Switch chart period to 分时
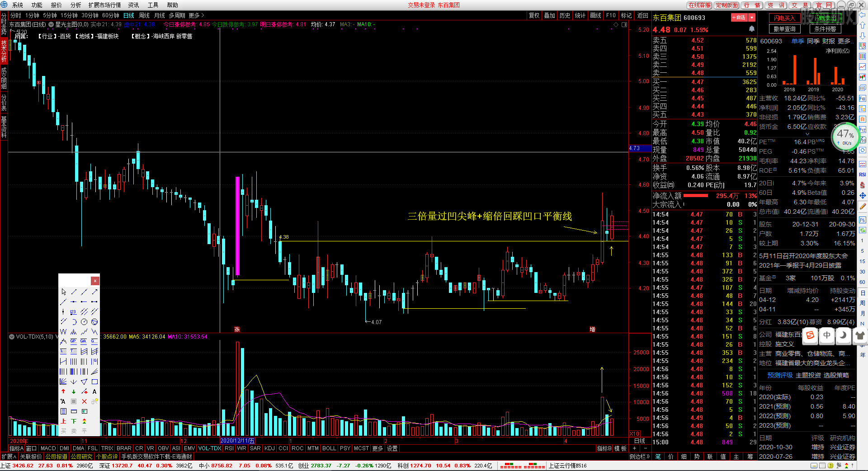The width and height of the screenshot is (868, 471). [x=16, y=15]
